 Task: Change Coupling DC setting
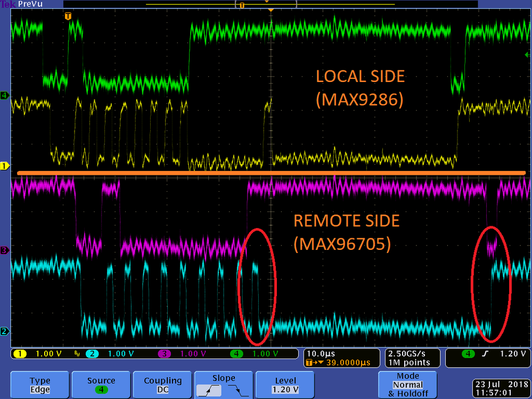162,385
